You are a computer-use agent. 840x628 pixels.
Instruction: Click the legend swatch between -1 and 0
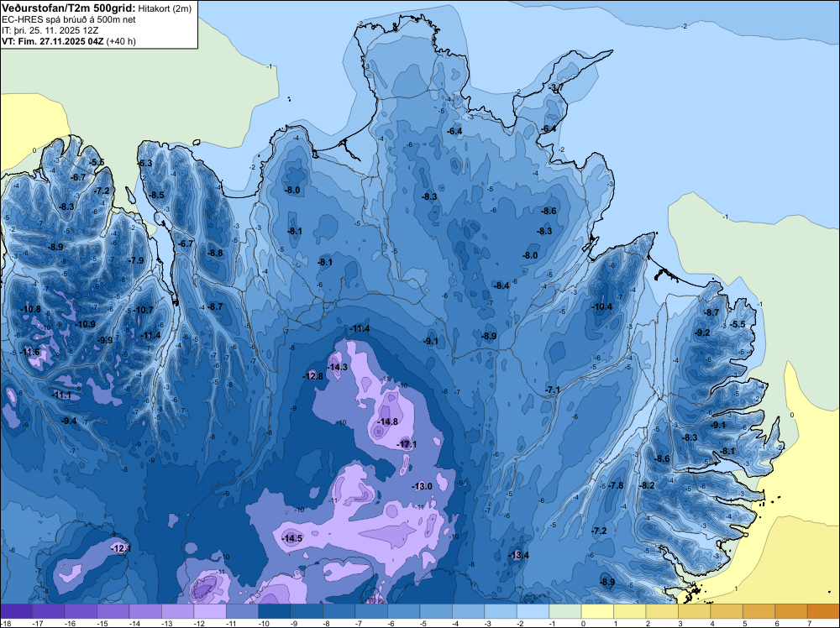pyautogui.click(x=565, y=611)
